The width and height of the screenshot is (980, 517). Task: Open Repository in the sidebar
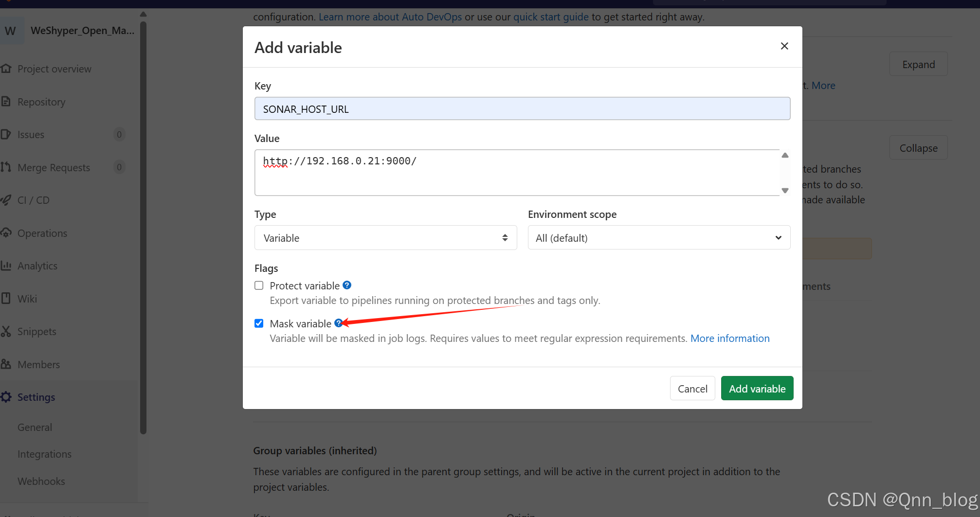[x=41, y=102]
